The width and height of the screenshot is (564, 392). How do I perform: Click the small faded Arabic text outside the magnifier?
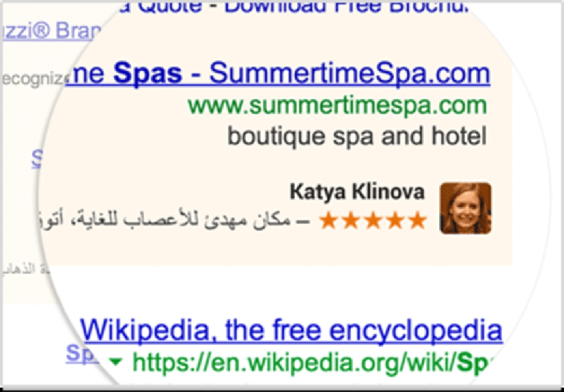click(25, 269)
